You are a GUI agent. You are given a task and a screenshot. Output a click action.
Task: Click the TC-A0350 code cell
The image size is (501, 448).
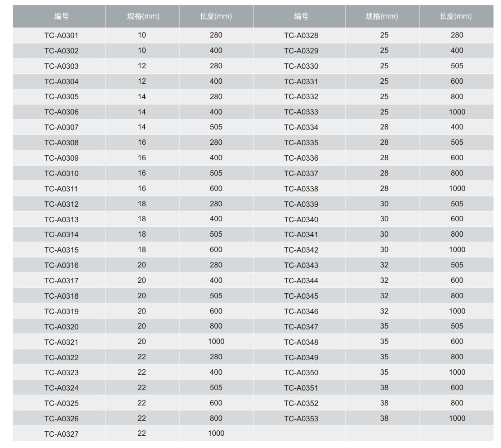[x=301, y=373]
